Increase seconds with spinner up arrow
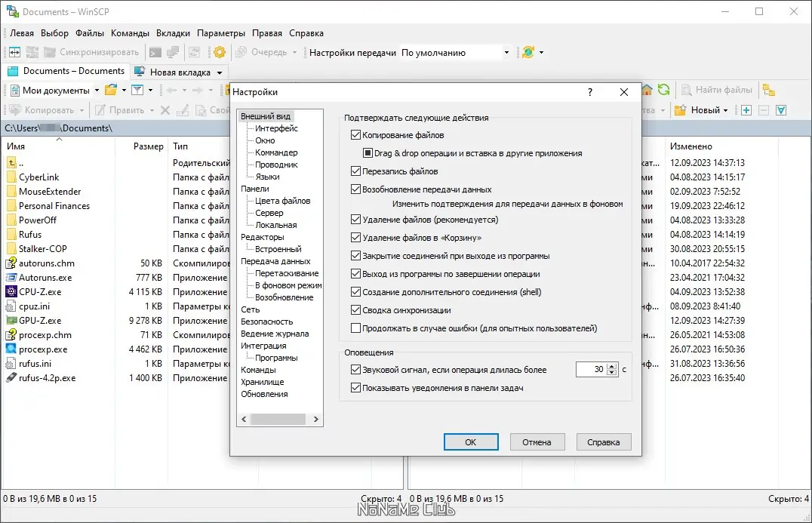812x523 pixels. coord(612,366)
